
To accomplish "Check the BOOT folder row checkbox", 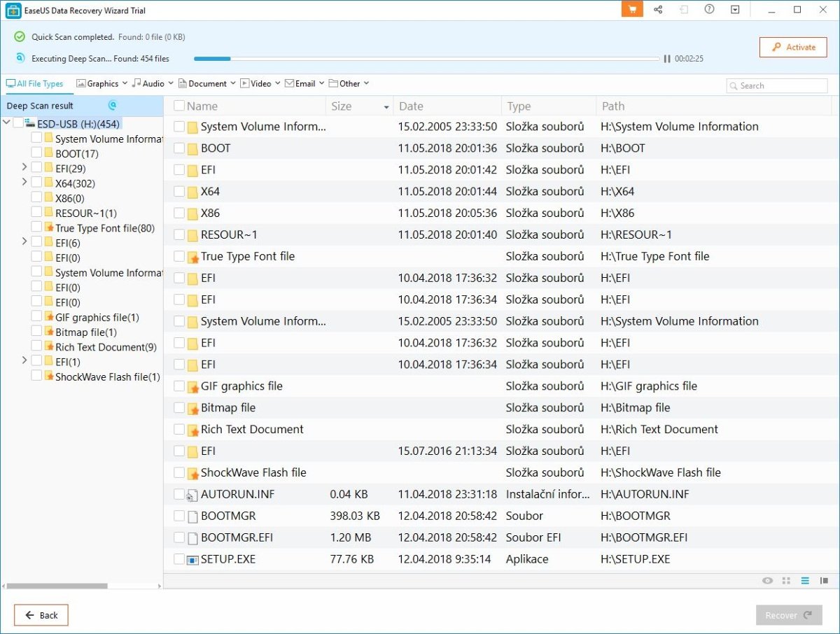I will tap(179, 148).
